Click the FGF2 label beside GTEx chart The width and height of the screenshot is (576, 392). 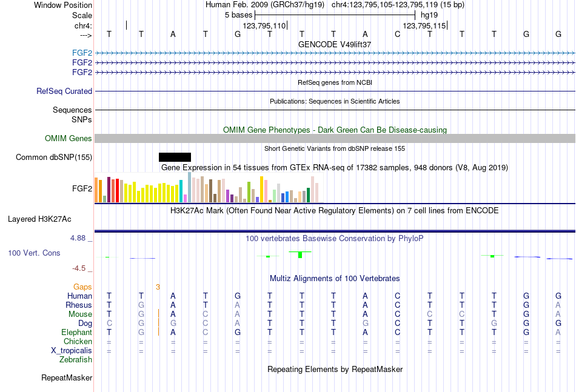click(82, 188)
